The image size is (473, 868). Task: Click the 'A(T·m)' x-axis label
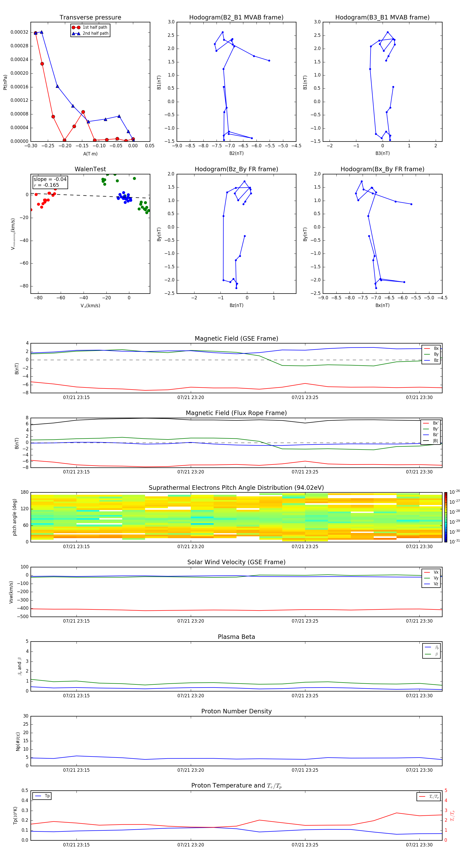tap(90, 154)
